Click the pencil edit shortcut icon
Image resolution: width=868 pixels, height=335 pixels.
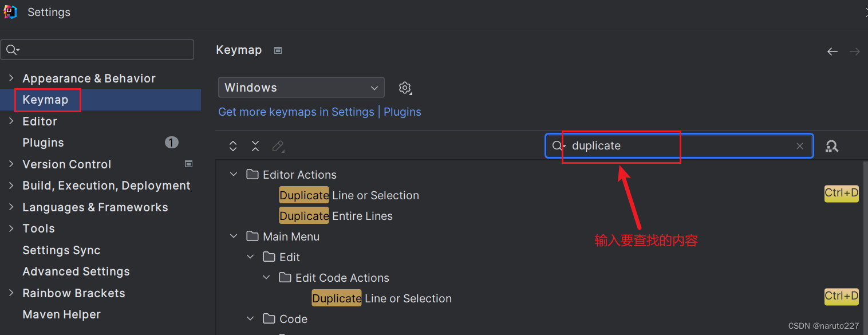click(278, 146)
